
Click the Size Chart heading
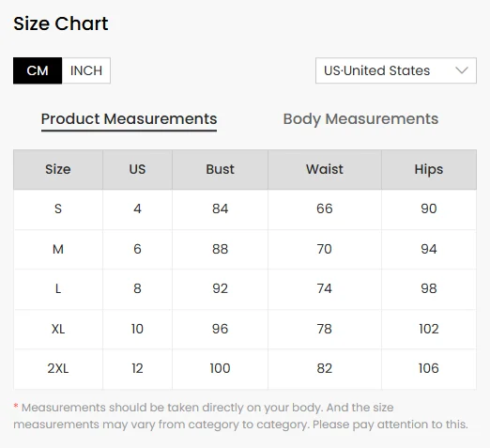coord(61,23)
